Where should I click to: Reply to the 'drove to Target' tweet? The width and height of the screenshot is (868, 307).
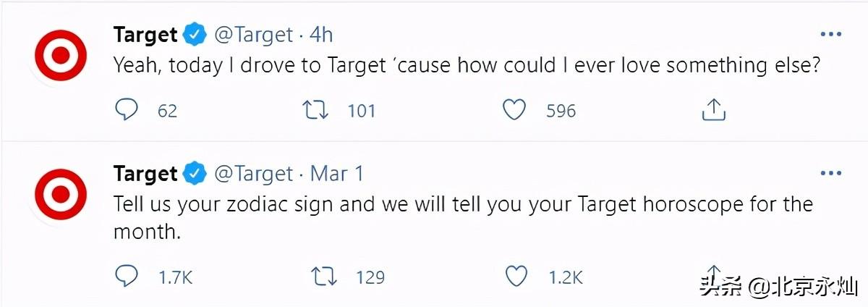click(127, 110)
